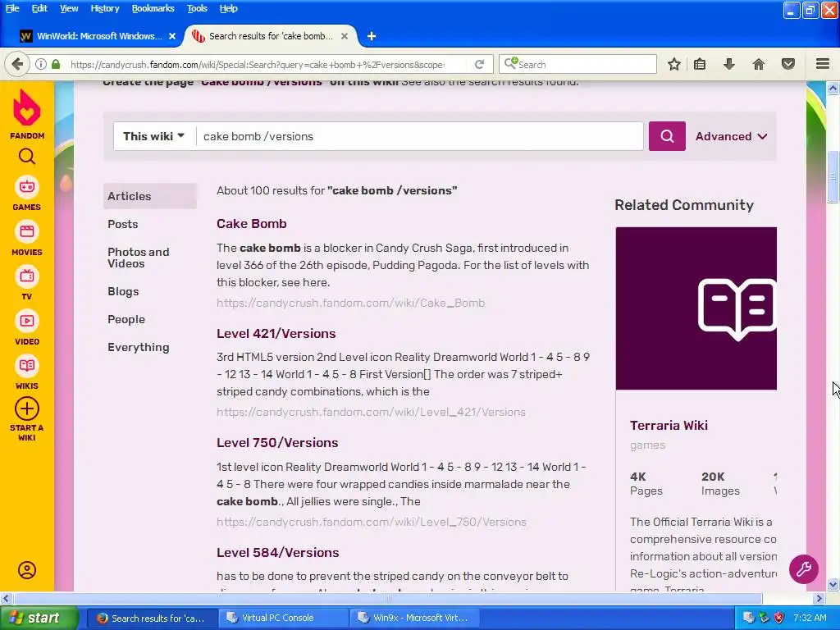Click the vertical scrollbar down arrow
The height and width of the screenshot is (630, 840).
(x=833, y=584)
